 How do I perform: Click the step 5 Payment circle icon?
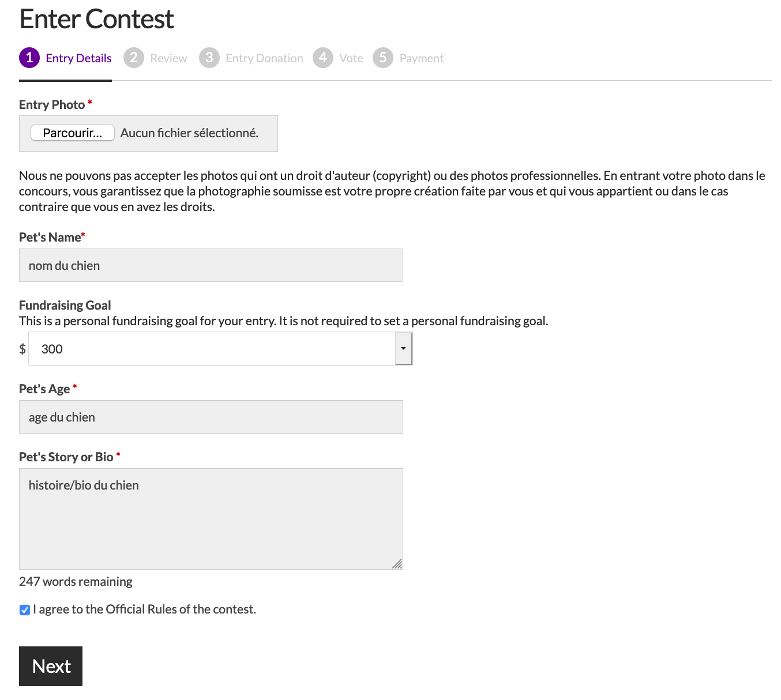(x=383, y=58)
